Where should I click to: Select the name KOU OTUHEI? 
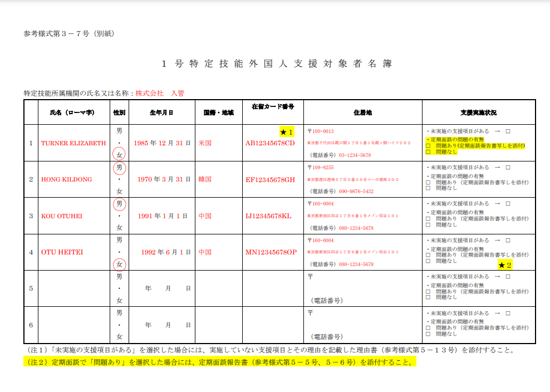[x=62, y=216]
